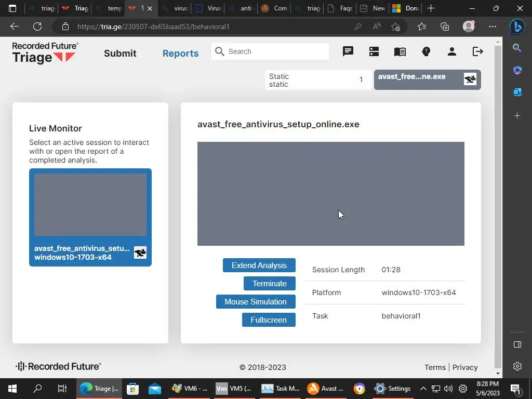Click into the Triage Search field
The image size is (532, 399).
[x=270, y=51]
